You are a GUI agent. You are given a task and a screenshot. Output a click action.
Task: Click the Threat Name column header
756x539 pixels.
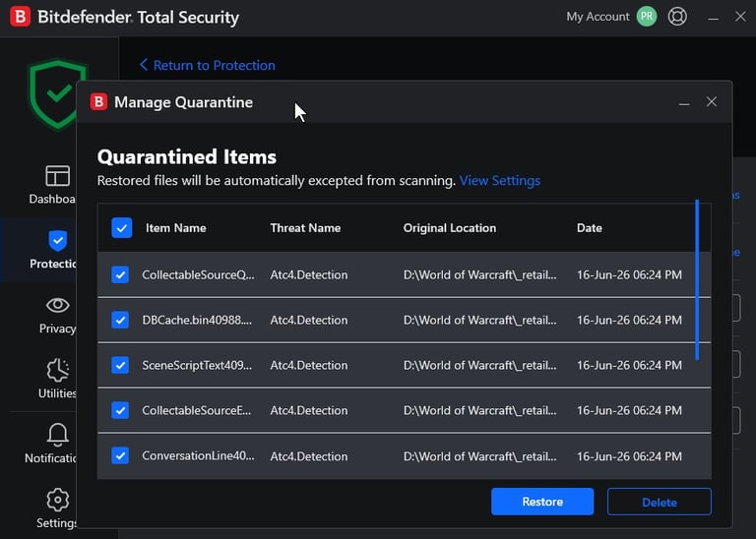point(305,228)
